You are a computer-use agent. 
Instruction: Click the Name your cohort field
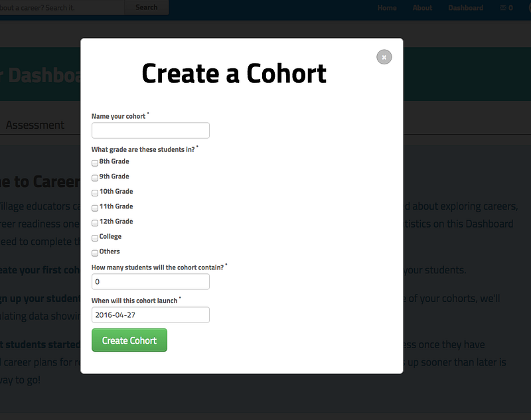coord(151,130)
